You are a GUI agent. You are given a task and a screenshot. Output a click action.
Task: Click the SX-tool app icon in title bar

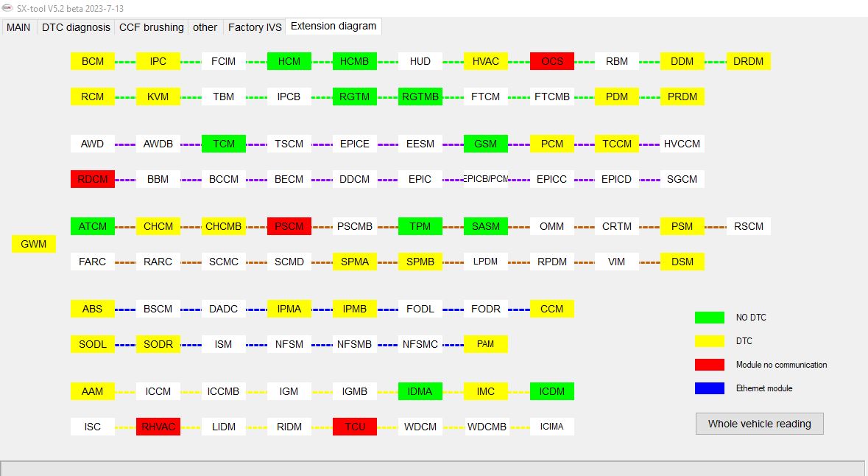click(x=7, y=7)
